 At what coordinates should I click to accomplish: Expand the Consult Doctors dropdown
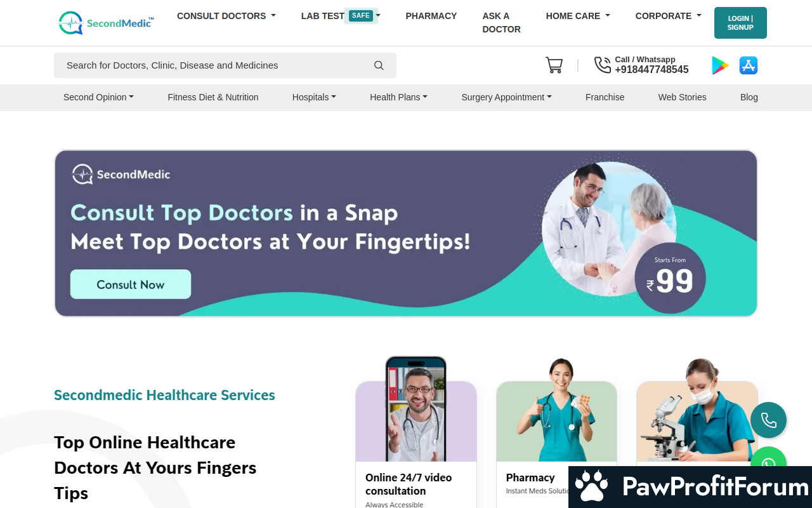pyautogui.click(x=226, y=16)
